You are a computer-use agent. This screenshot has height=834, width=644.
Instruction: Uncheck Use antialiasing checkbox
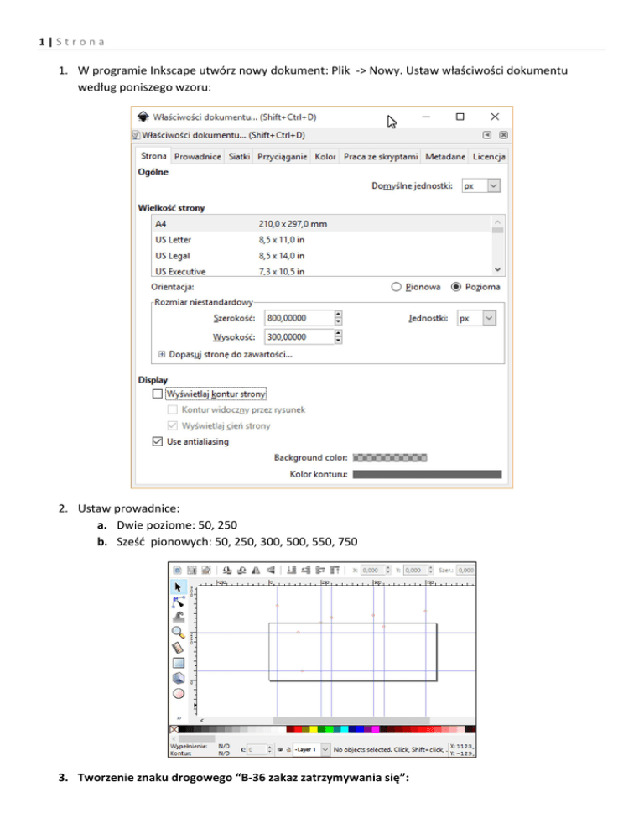pos(158,441)
